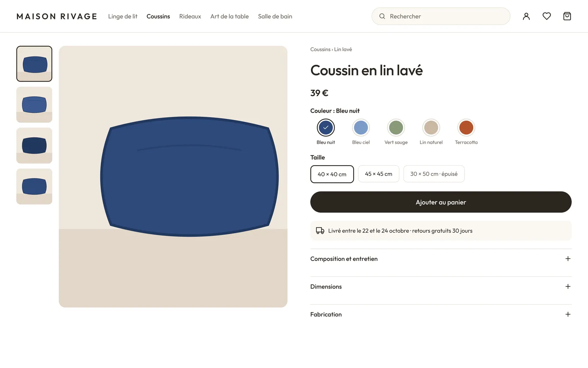Click the Coussins breadcrumb link
The width and height of the screenshot is (588, 368).
(x=320, y=49)
